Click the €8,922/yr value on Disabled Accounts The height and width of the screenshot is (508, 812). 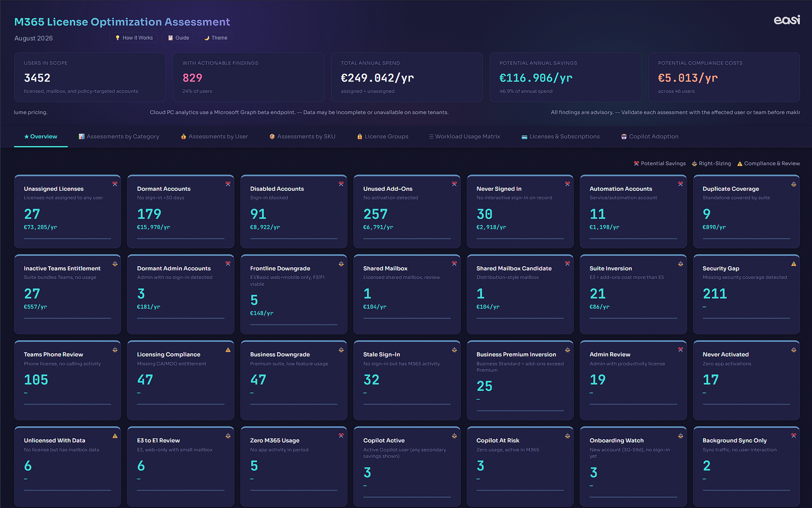pos(265,227)
